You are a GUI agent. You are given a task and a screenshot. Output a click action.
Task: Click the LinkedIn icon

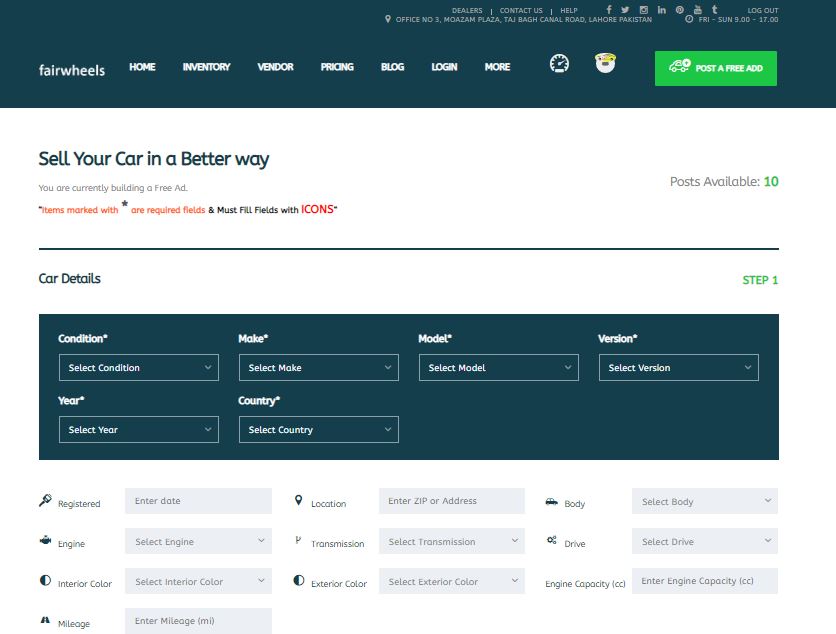point(661,10)
